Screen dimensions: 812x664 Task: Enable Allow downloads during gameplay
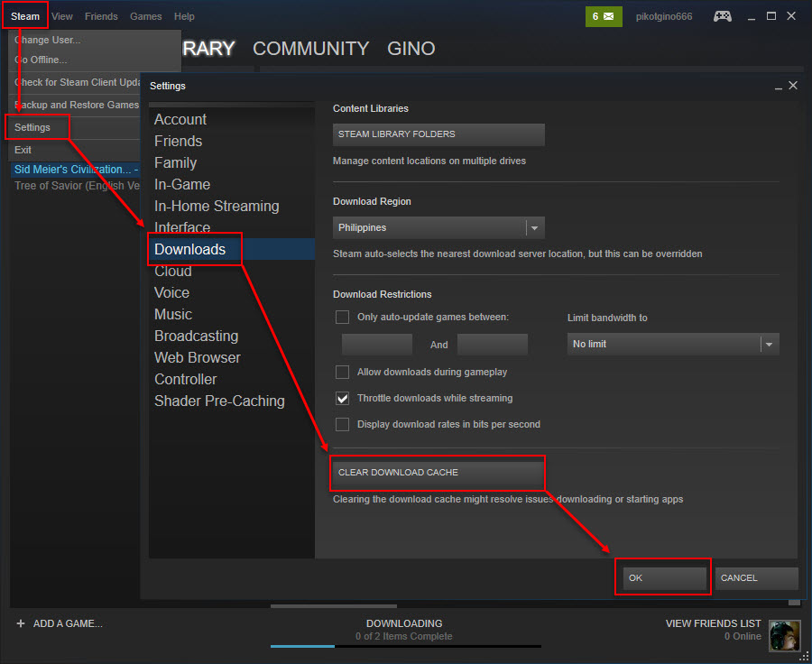(342, 372)
